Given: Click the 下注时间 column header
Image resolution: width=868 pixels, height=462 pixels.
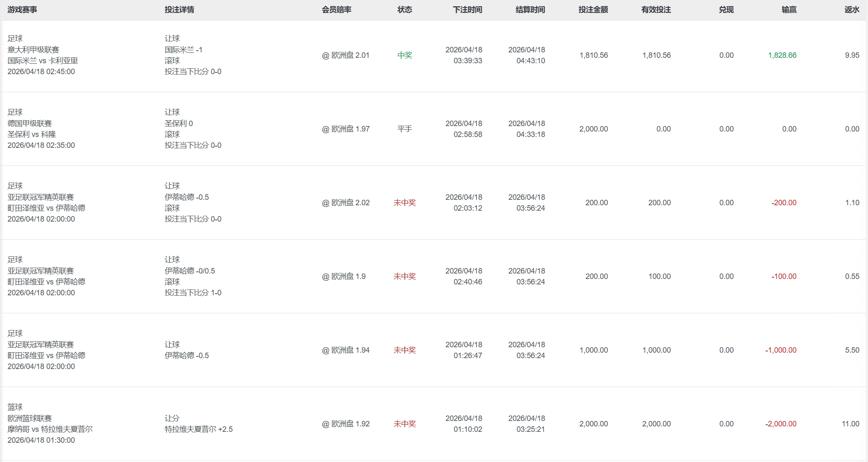Looking at the screenshot, I should click(x=467, y=10).
